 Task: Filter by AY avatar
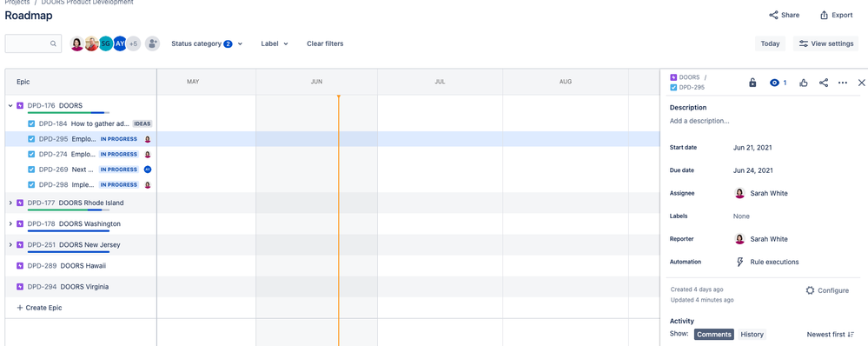coord(120,43)
